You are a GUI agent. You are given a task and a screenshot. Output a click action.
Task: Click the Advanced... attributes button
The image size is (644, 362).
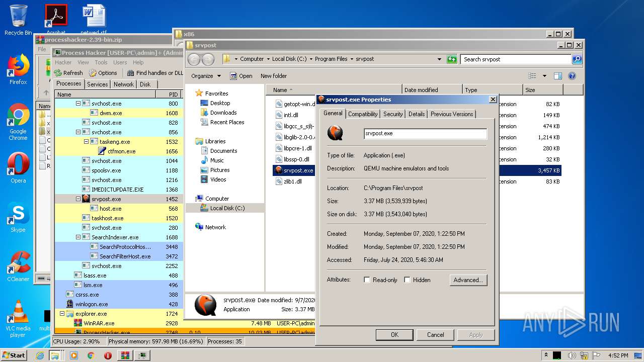click(467, 280)
